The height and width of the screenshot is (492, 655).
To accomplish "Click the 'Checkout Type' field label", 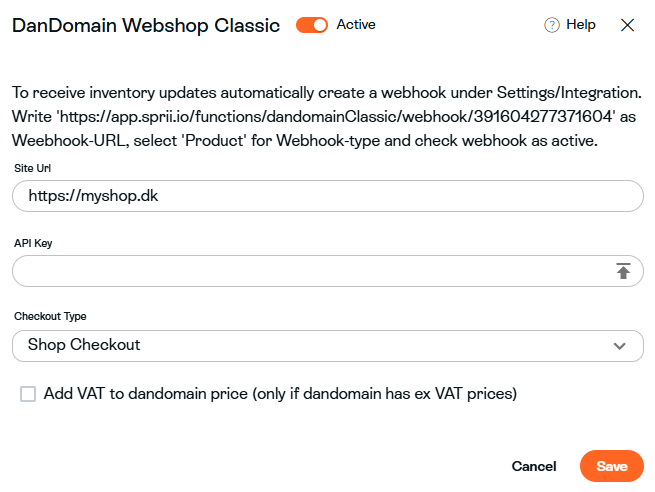I will (x=50, y=316).
